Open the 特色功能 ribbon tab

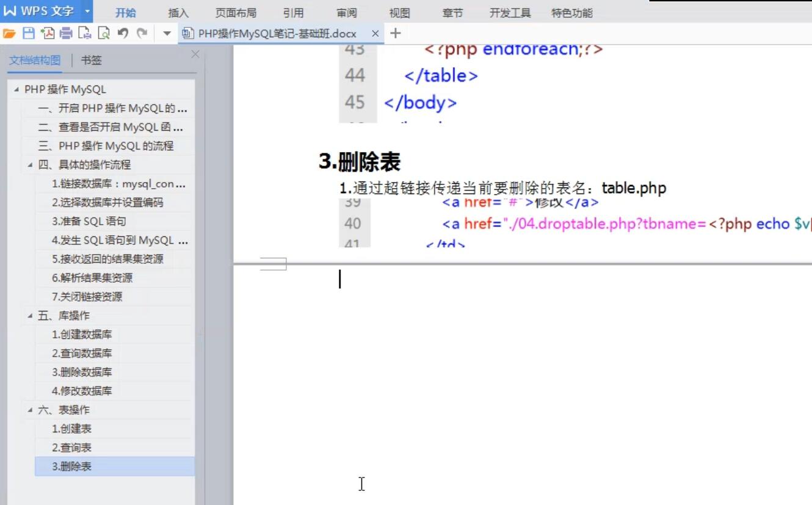[x=572, y=13]
